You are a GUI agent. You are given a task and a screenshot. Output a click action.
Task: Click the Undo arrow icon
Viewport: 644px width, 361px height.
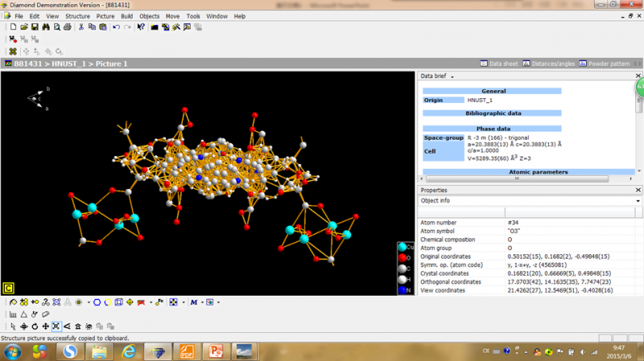pyautogui.click(x=117, y=27)
